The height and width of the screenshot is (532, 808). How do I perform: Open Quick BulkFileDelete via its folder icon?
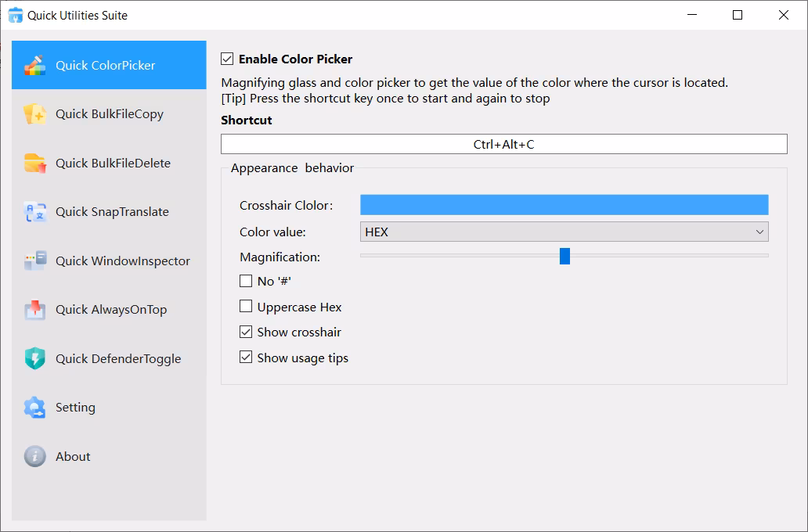[x=34, y=163]
